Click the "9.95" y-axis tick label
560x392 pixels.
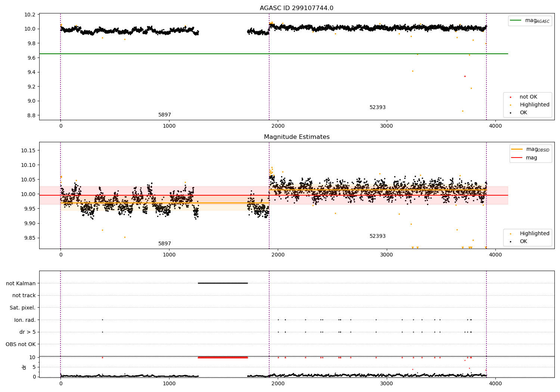point(29,209)
